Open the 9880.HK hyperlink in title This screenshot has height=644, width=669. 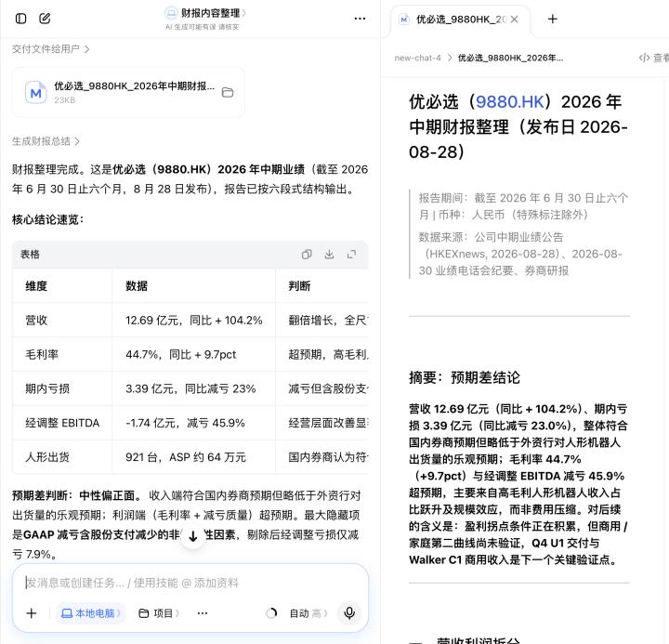(510, 101)
